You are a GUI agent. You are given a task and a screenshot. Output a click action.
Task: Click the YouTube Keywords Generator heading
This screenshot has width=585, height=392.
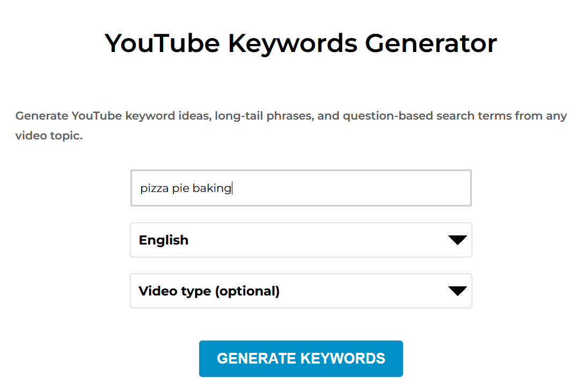pyautogui.click(x=301, y=43)
